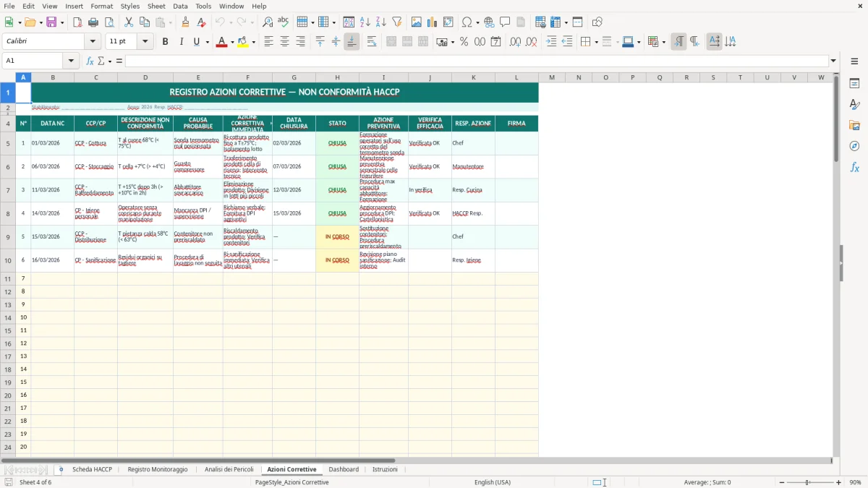Image resolution: width=868 pixels, height=488 pixels.
Task: Toggle Align Bottom
Action: (x=352, y=42)
